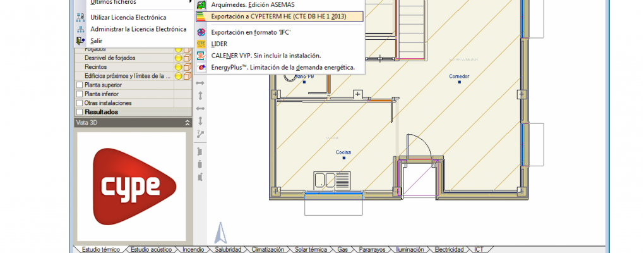644x253 pixels.
Task: Open the Salubridad tab
Action: pos(227,249)
